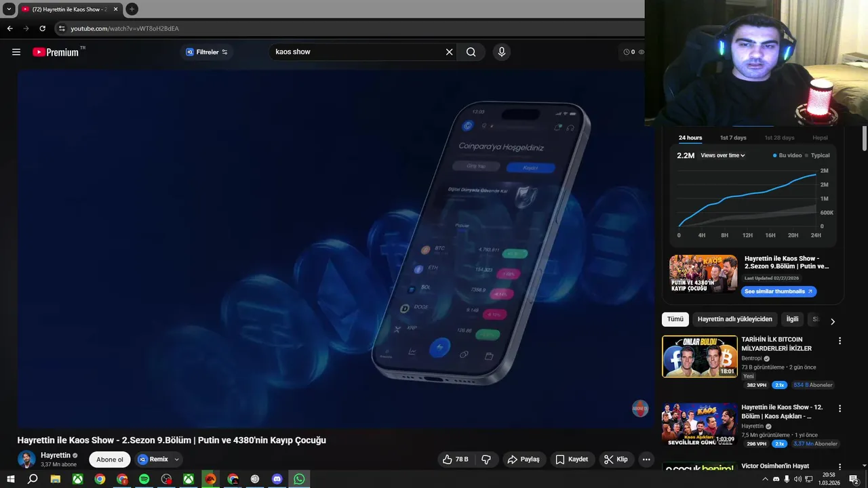Open the Windows Start menu
The image size is (868, 488).
pos(11,479)
